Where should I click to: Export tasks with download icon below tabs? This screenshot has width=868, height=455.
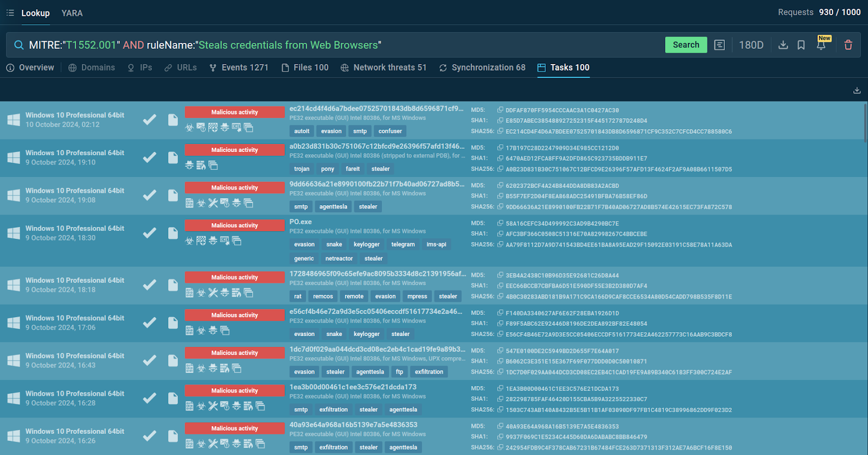[x=857, y=91]
